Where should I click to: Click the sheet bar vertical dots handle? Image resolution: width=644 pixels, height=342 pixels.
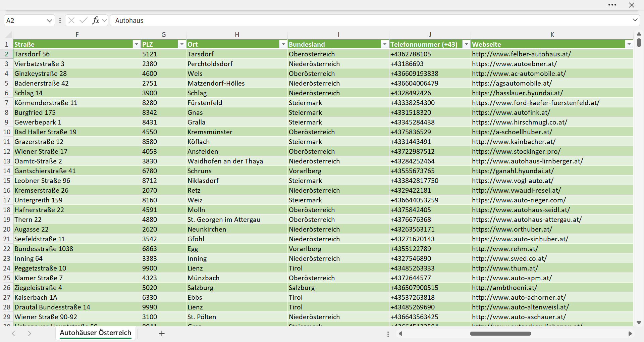click(388, 334)
